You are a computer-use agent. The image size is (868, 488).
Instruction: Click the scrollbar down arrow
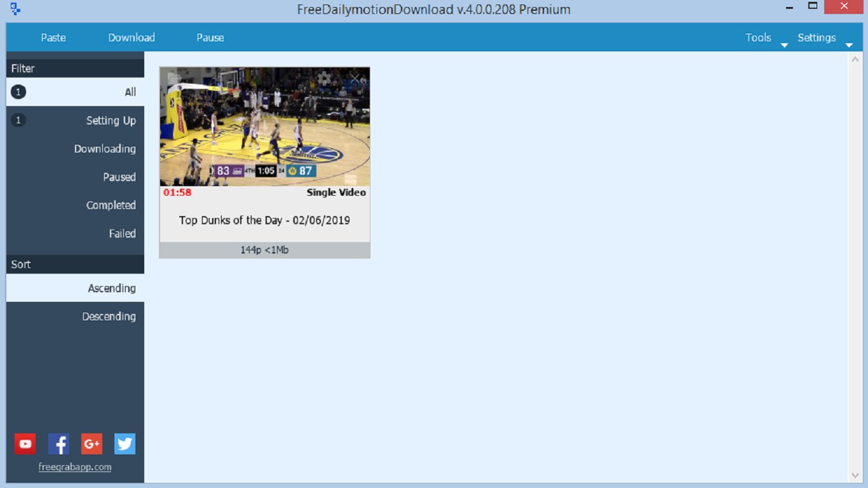coord(855,475)
